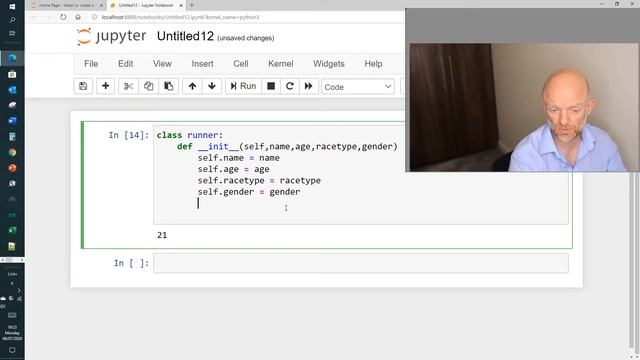640x360 pixels.
Task: Open the Windows Start menu
Action: [12, 6]
